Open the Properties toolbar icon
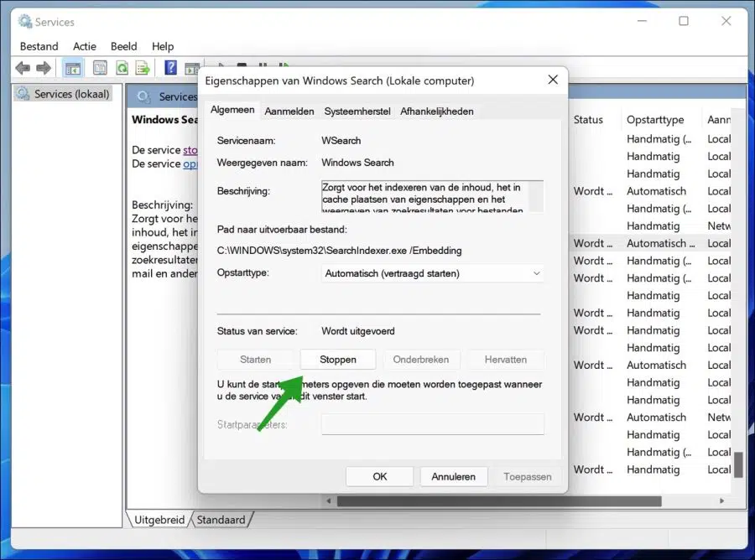This screenshot has width=755, height=560. pyautogui.click(x=100, y=68)
